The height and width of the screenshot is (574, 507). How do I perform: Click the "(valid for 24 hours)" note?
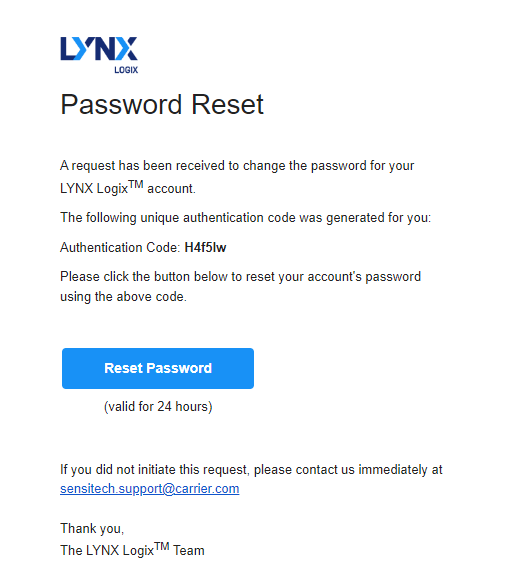(158, 407)
